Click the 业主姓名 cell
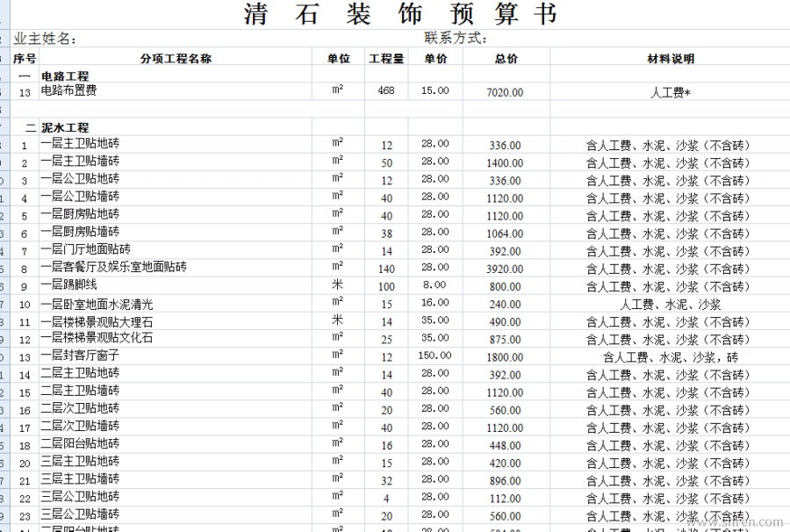Screen dimensions: 790x532 pyautogui.click(x=45, y=39)
